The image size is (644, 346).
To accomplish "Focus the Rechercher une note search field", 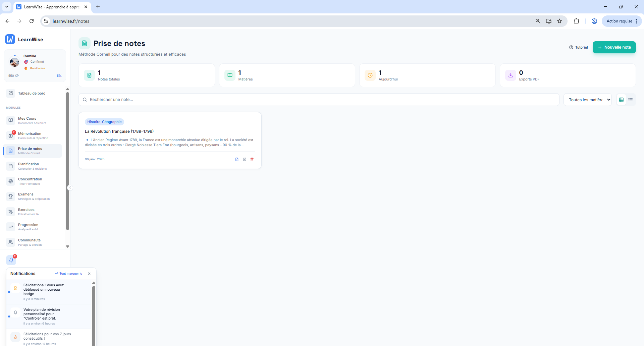I will coord(319,100).
